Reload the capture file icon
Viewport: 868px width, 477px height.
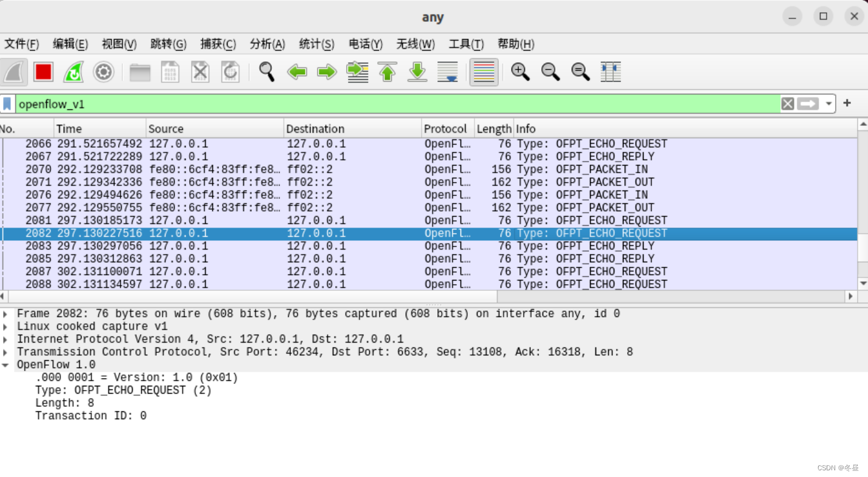(x=231, y=72)
